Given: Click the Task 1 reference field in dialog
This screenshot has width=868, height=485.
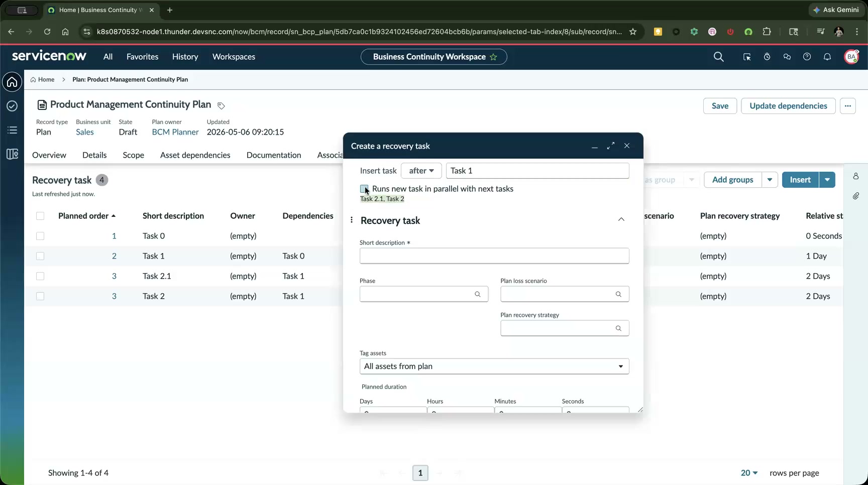Looking at the screenshot, I should point(537,171).
